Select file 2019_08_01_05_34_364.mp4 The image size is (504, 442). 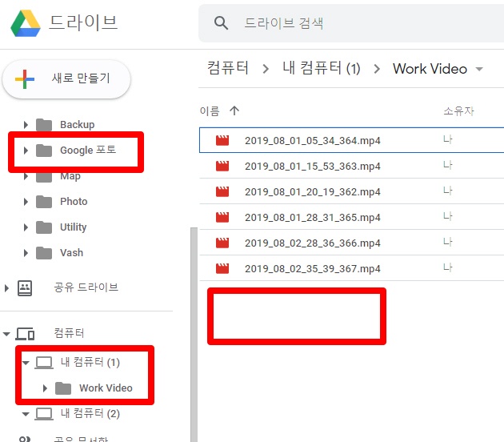coord(313,141)
